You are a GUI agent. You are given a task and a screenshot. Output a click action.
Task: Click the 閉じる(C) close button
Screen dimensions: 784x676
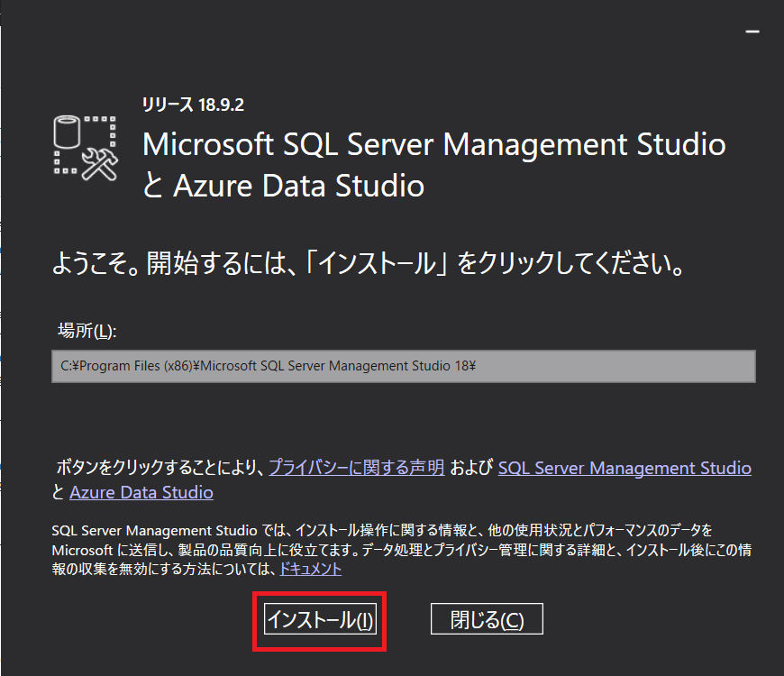487,619
